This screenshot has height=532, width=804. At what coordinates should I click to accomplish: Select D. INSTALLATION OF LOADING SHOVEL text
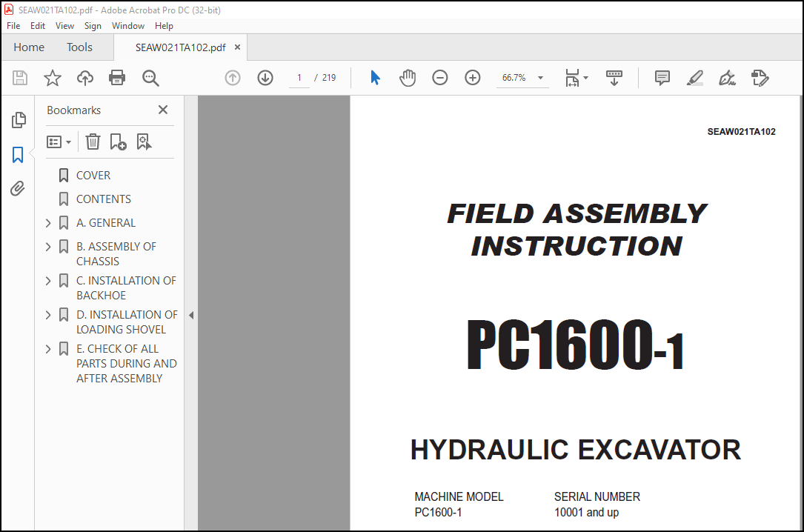click(x=127, y=322)
